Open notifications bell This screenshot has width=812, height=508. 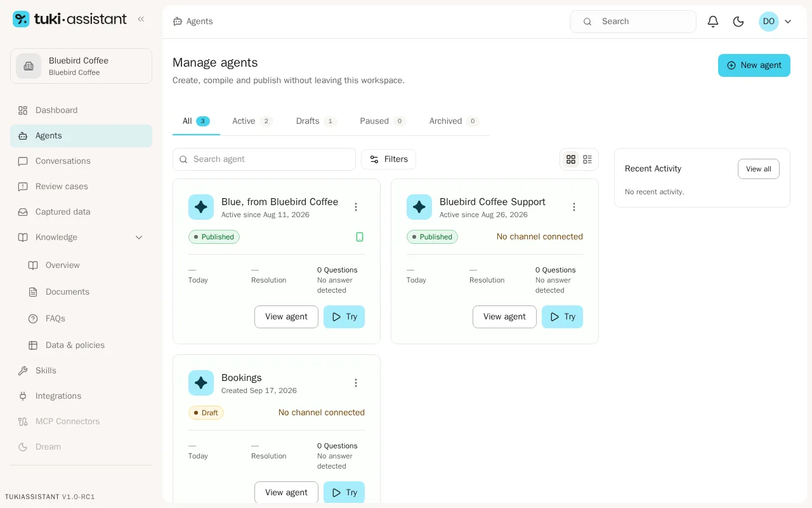point(713,22)
